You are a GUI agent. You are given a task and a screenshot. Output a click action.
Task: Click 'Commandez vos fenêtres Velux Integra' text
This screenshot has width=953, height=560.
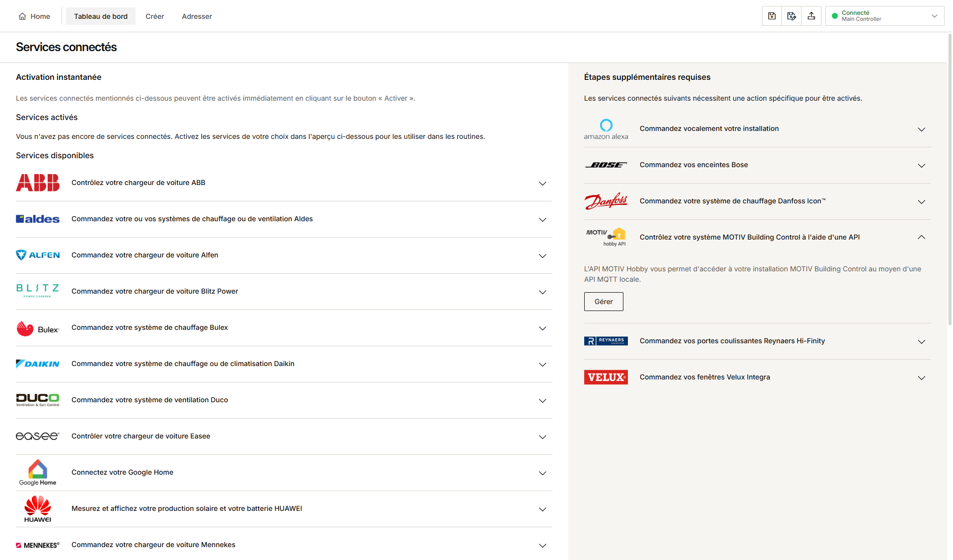705,377
